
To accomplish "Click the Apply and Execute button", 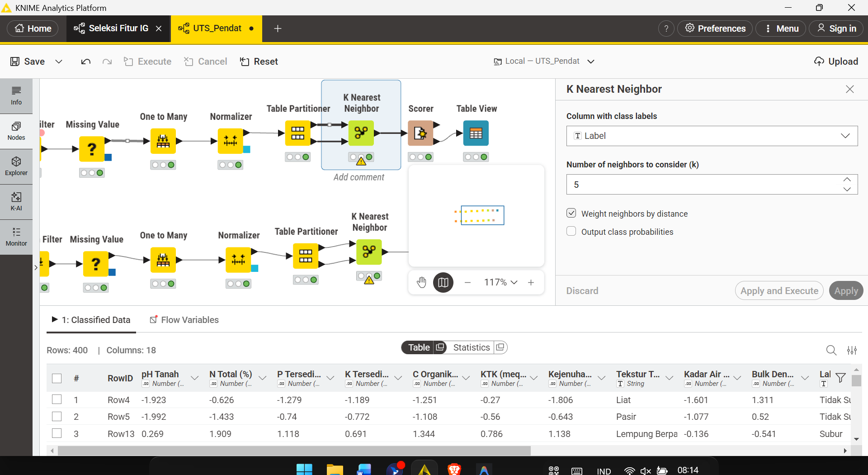I will [x=779, y=291].
